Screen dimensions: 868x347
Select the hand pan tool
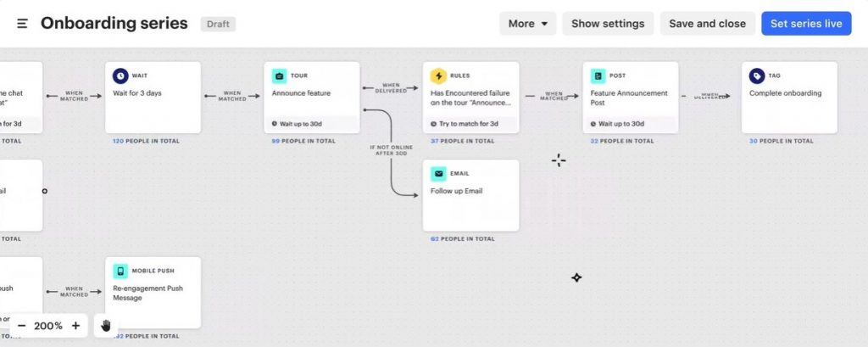[x=106, y=325]
